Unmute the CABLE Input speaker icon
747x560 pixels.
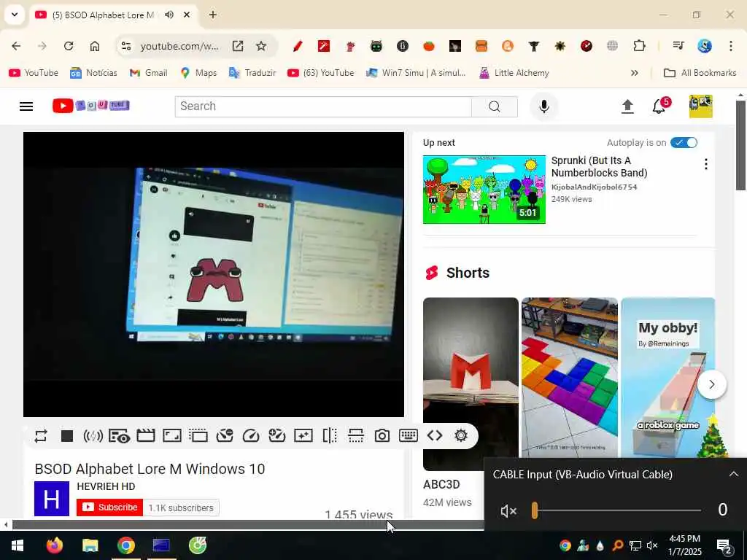[x=508, y=511]
